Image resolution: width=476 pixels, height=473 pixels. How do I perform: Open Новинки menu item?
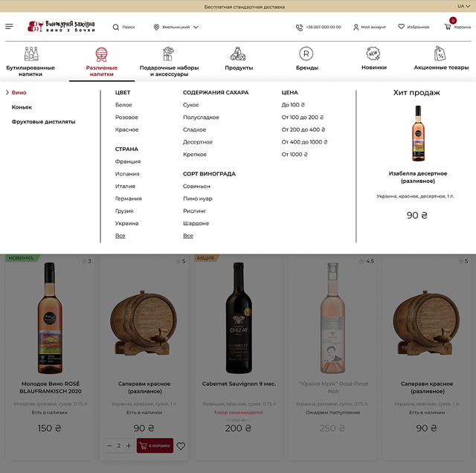tap(374, 68)
